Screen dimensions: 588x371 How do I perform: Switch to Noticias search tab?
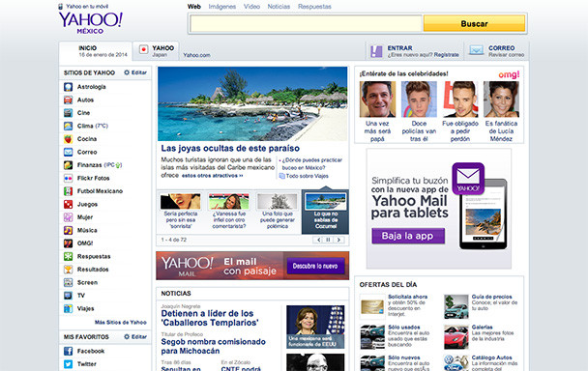[279, 7]
